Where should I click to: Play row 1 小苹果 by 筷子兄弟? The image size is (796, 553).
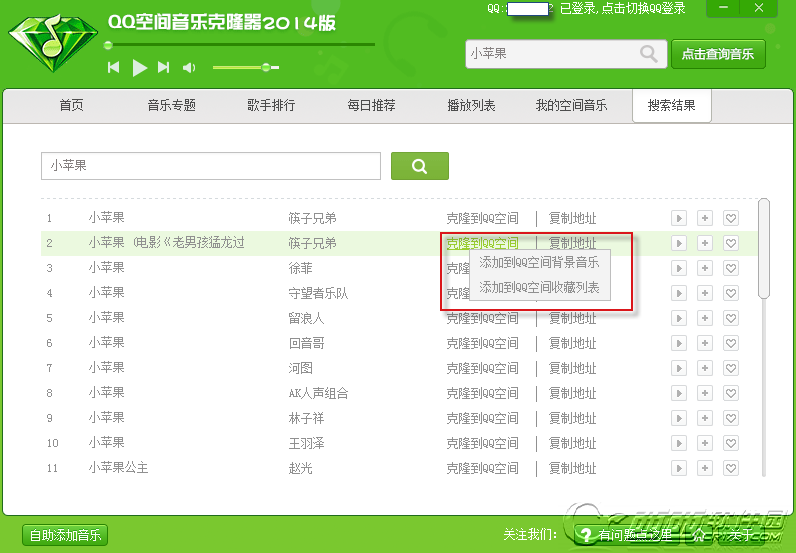click(x=679, y=218)
